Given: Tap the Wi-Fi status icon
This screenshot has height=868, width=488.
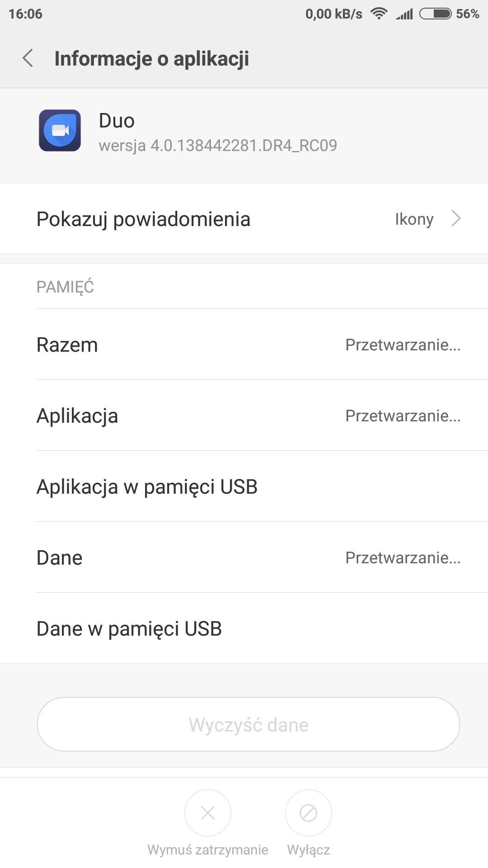Looking at the screenshot, I should coord(379,14).
